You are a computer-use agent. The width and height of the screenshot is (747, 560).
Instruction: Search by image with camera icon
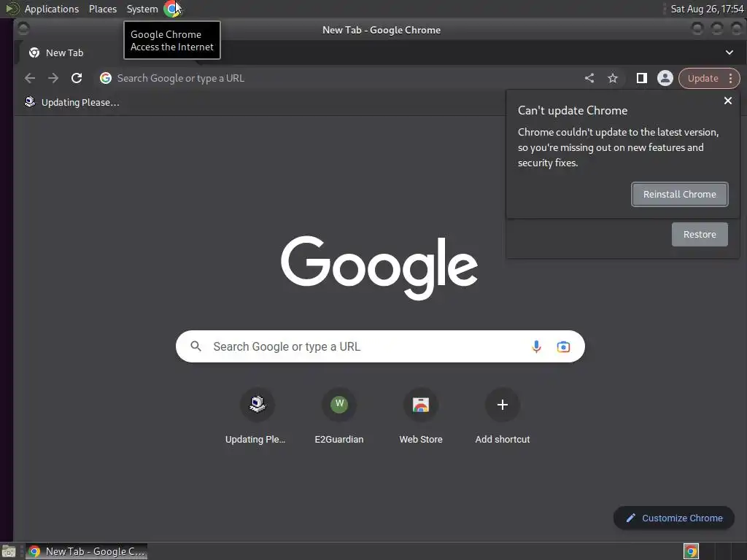point(563,346)
